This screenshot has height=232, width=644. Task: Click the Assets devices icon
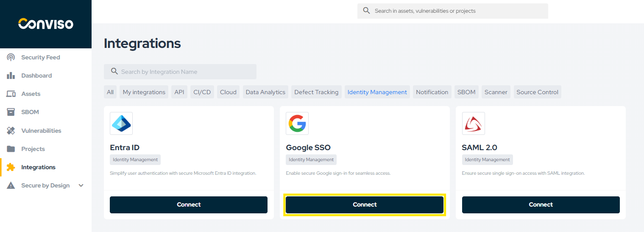(11, 94)
